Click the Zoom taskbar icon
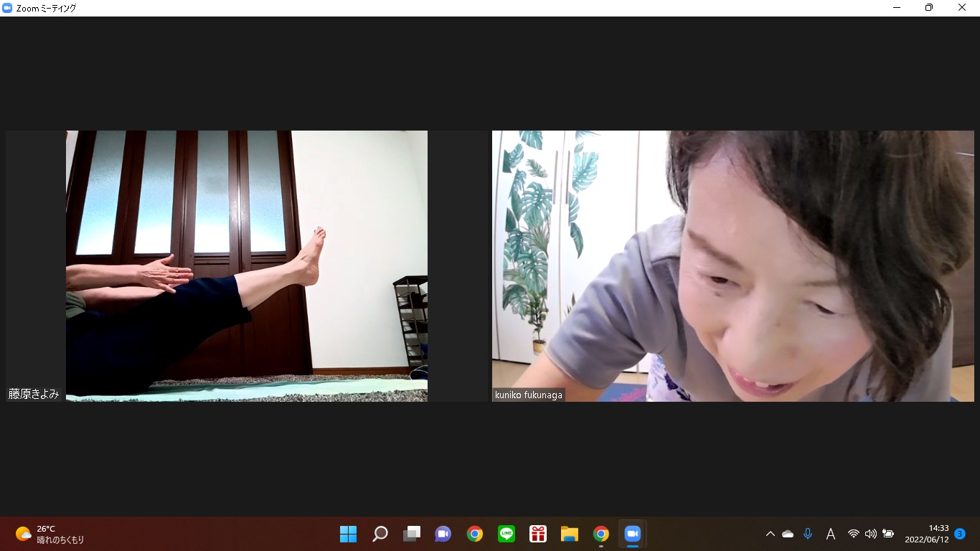 (x=633, y=534)
